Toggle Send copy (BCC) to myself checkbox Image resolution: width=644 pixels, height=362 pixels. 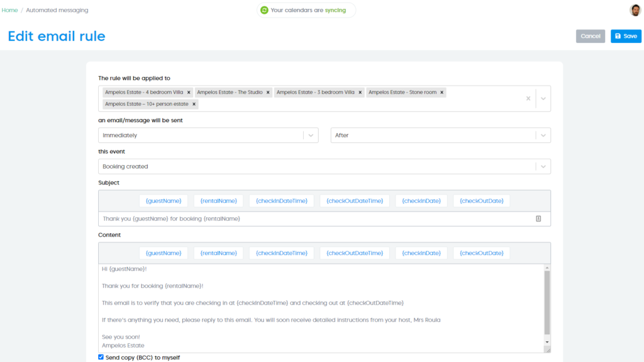[101, 357]
